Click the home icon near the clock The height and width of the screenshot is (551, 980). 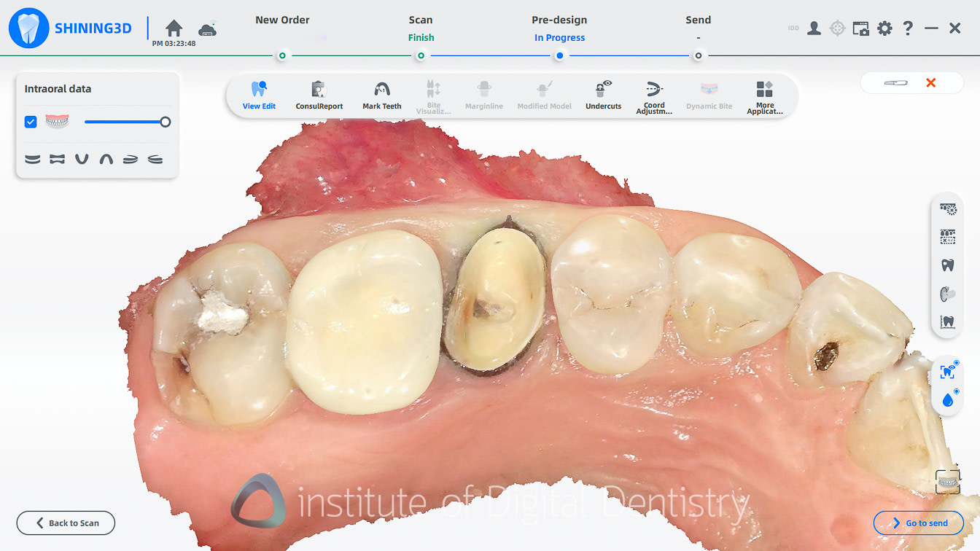click(x=174, y=26)
